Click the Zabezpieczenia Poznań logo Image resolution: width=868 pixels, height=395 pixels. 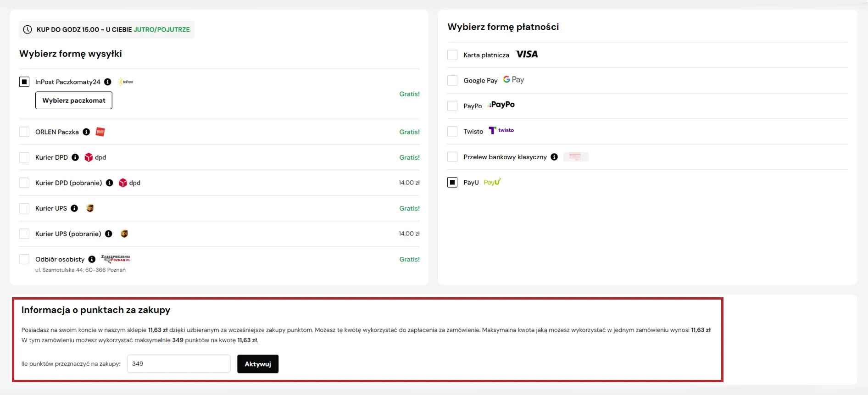pyautogui.click(x=116, y=259)
